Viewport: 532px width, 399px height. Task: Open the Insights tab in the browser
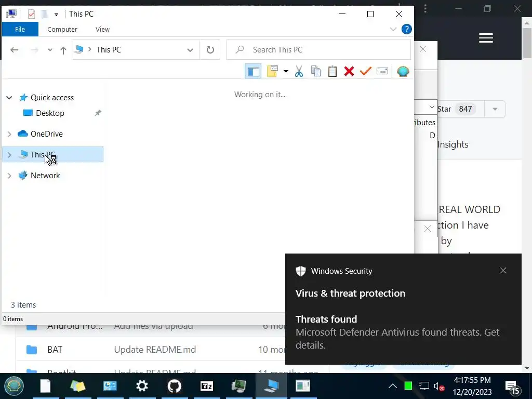[453, 144]
